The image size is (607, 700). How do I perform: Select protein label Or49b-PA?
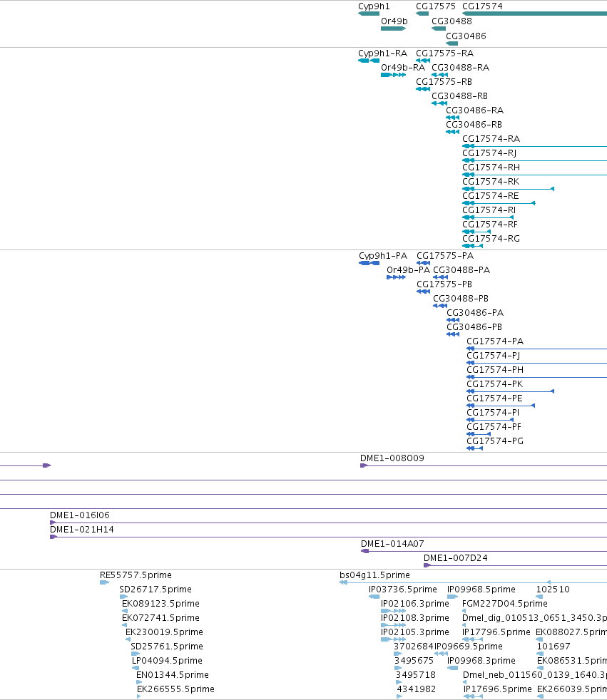tap(408, 270)
